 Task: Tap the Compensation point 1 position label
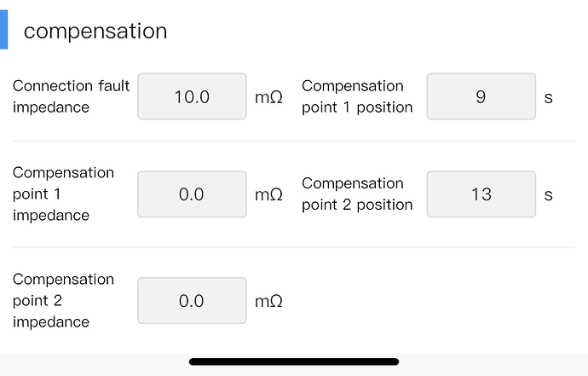[357, 96]
